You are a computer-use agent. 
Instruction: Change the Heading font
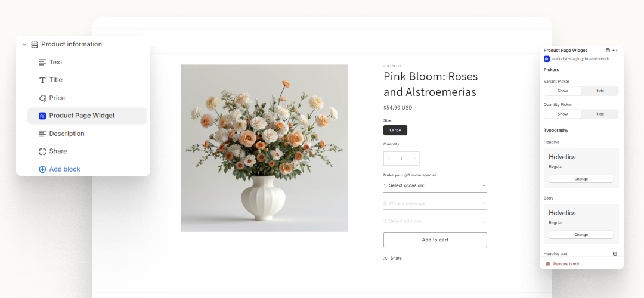coord(581,179)
